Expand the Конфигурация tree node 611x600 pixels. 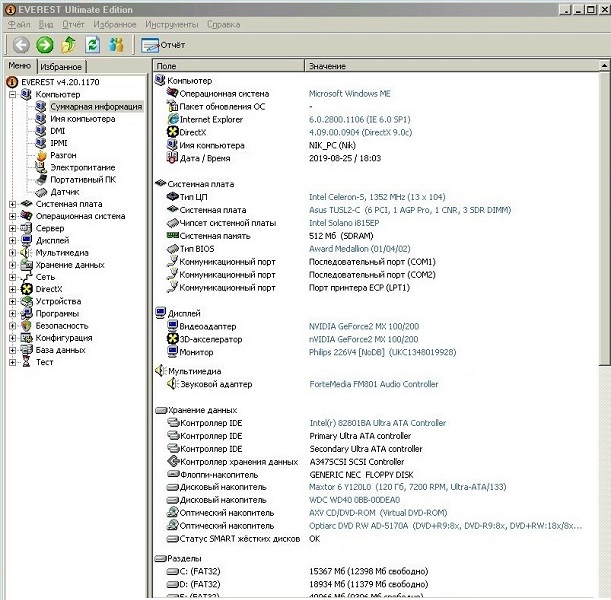(x=12, y=338)
